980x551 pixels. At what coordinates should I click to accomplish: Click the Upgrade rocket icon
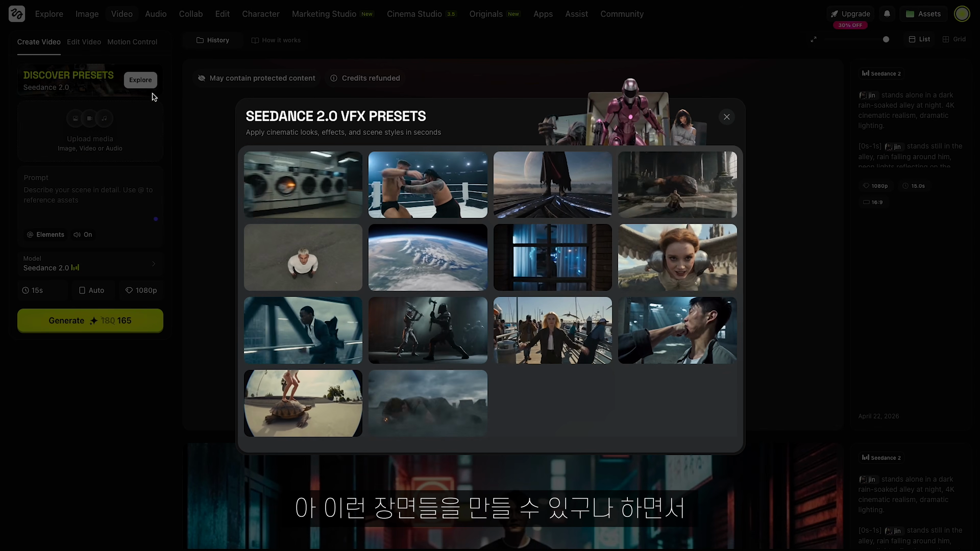pyautogui.click(x=835, y=14)
